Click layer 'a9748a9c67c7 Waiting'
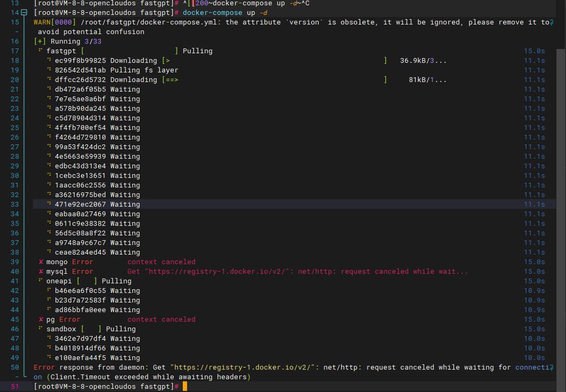The width and height of the screenshot is (566, 392). [97, 242]
